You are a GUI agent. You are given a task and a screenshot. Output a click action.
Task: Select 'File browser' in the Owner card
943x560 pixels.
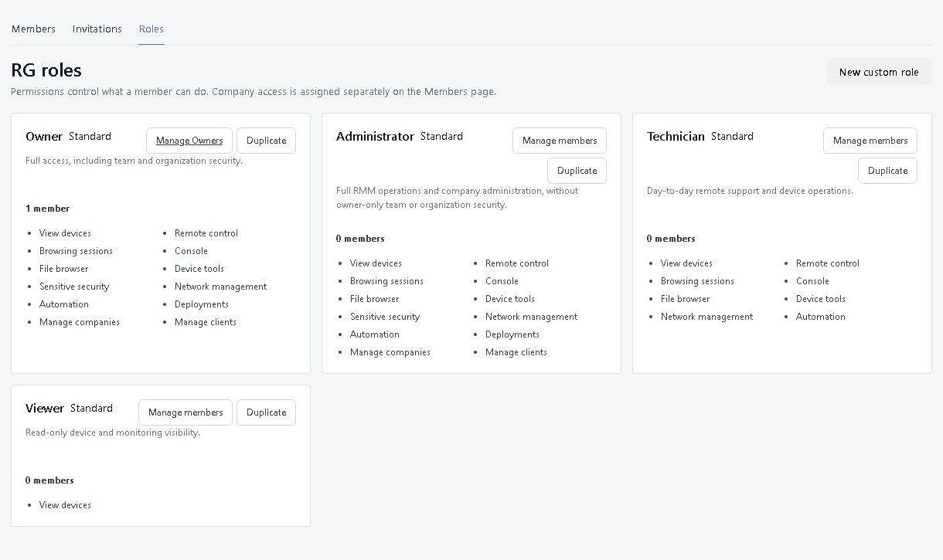click(64, 269)
